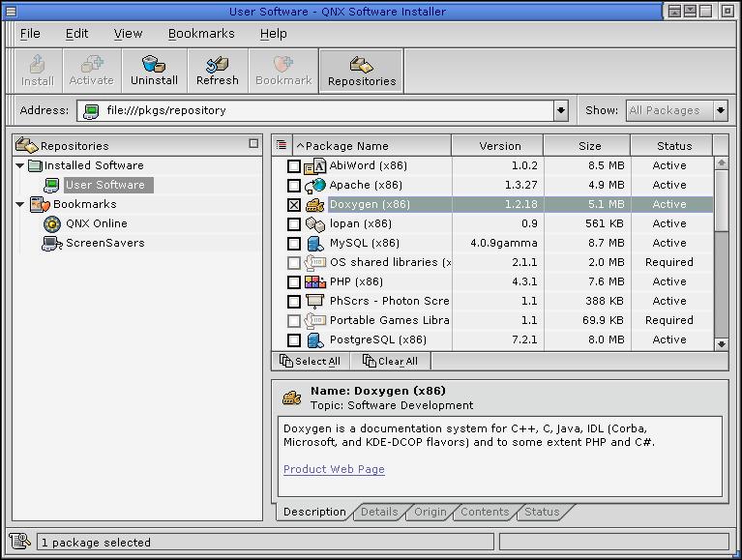Screen dimensions: 742x560
Task: Click the package list scroll-down arrow
Action: click(721, 343)
